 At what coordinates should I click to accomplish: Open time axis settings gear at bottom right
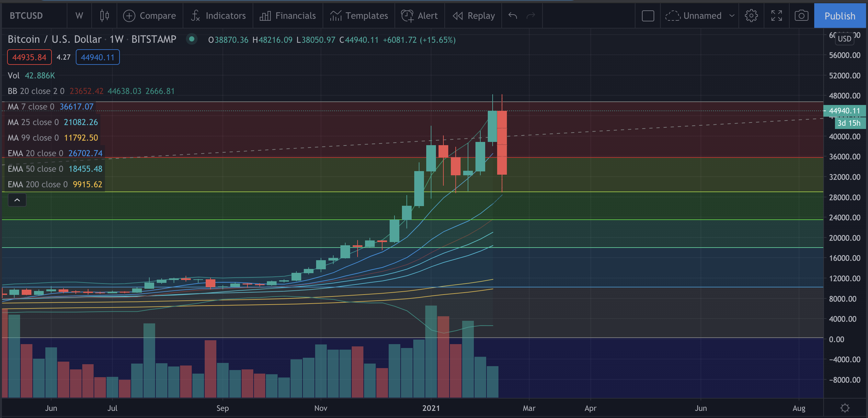pos(845,408)
